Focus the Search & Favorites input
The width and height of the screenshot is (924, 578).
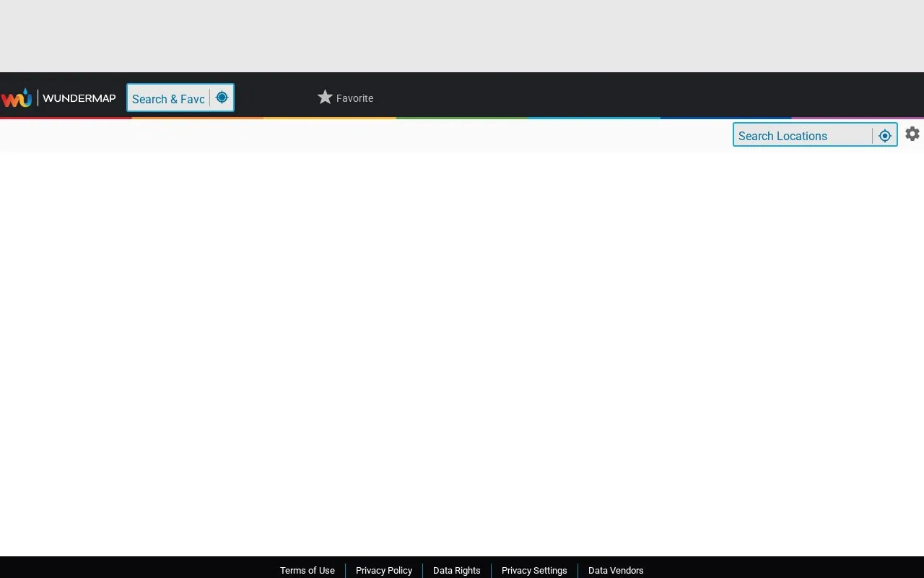pos(169,98)
